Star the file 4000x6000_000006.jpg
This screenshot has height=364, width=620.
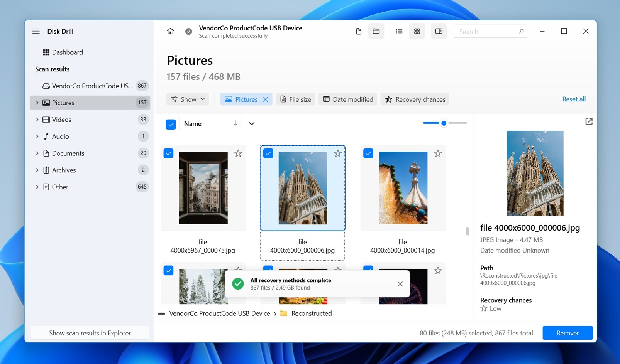click(x=338, y=153)
